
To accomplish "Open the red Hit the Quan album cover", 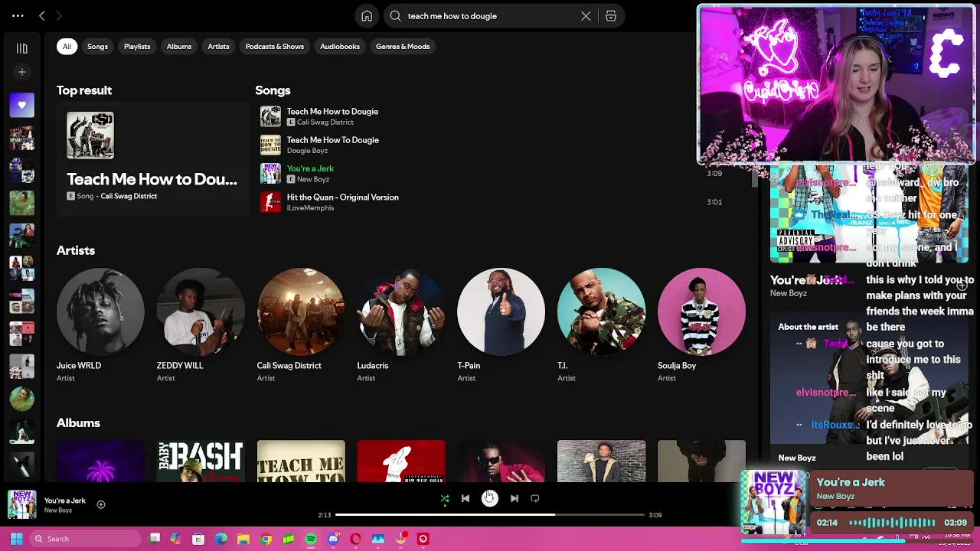I will point(401,461).
